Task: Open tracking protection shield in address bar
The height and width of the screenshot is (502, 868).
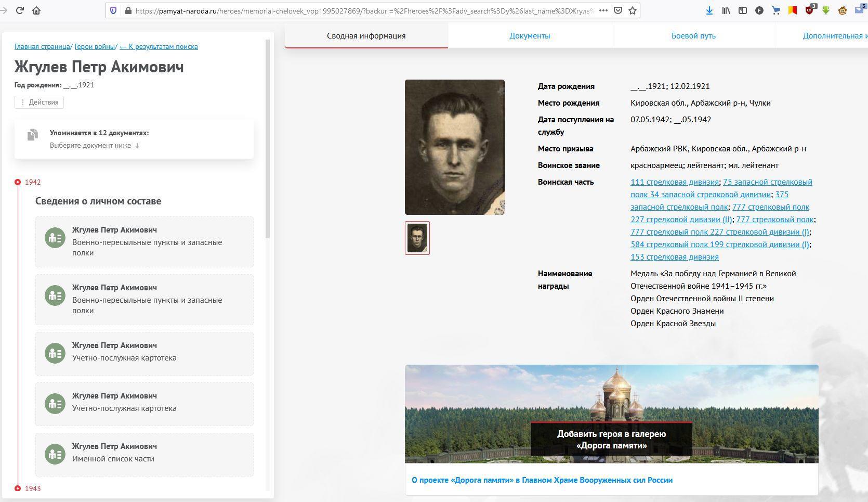Action: (113, 10)
